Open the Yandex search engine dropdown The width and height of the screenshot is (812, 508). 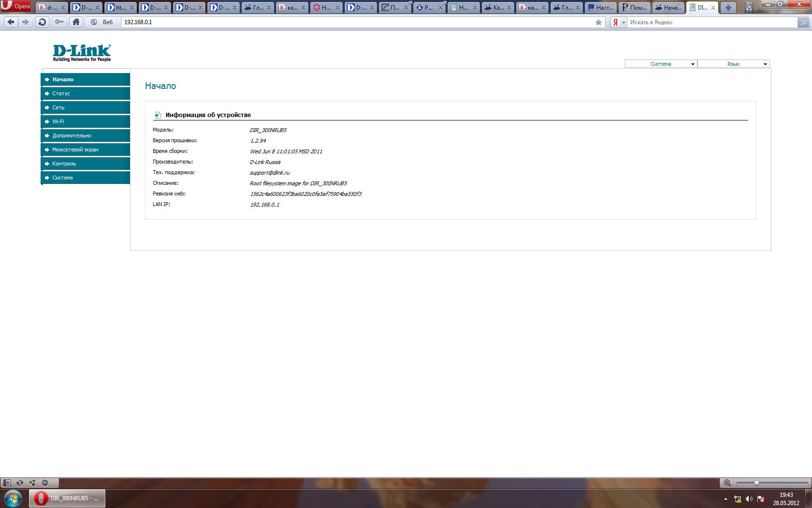619,22
